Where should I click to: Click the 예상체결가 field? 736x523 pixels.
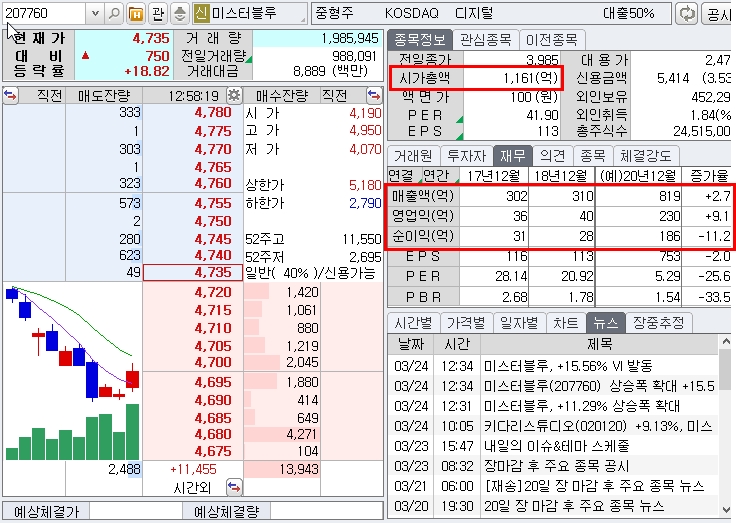[136, 511]
